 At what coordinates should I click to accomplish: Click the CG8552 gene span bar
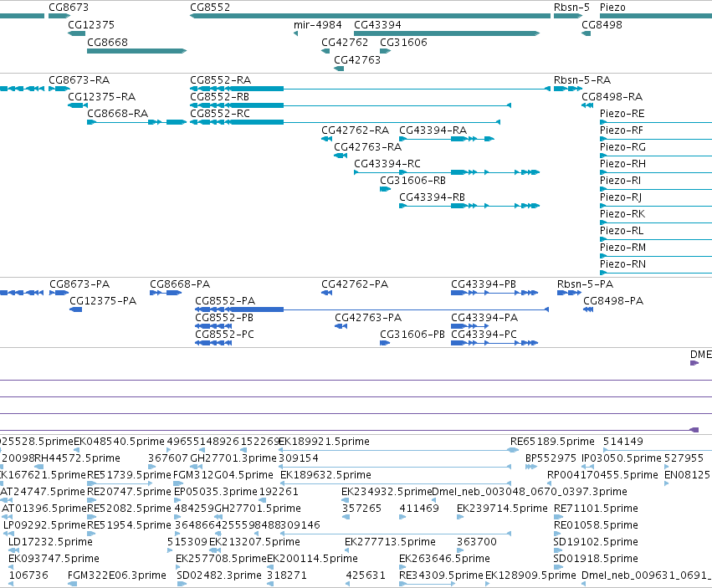(x=370, y=16)
